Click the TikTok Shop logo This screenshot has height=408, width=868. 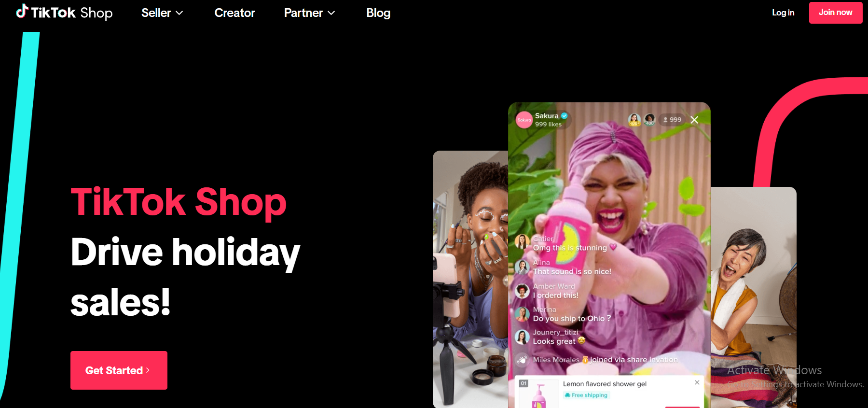[x=64, y=12]
